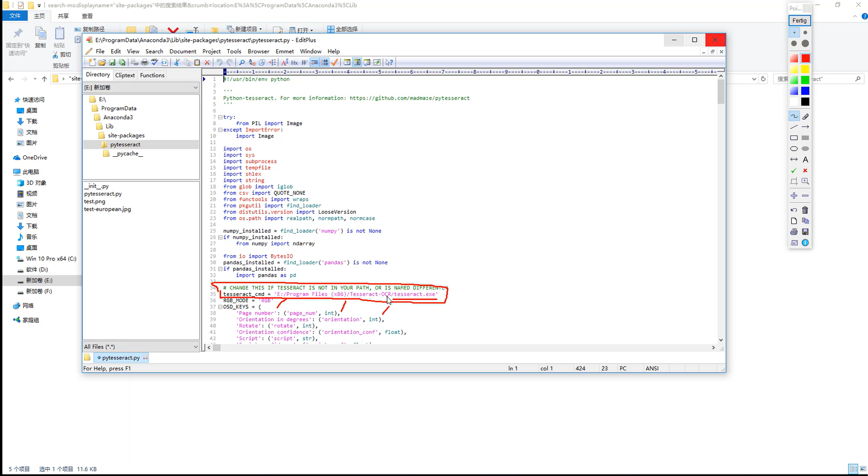Pick the solid red color swatch
Image resolution: width=868 pixels, height=476 pixels.
805,58
